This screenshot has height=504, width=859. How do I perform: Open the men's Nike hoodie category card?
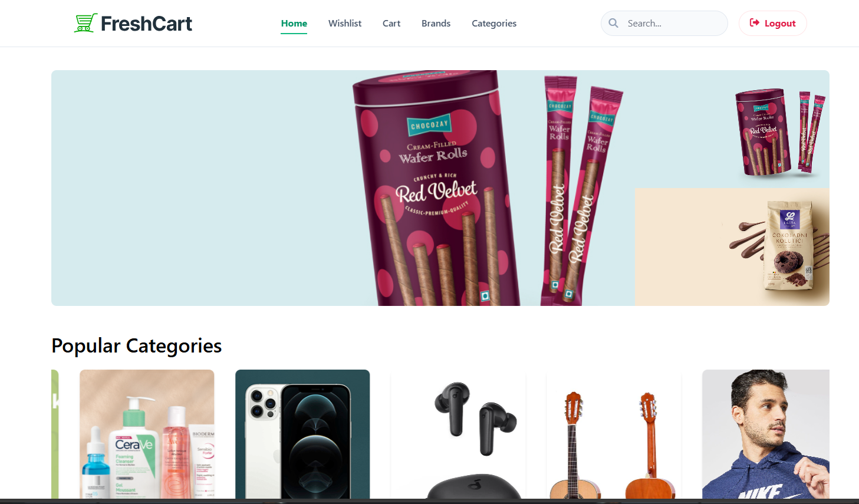point(766,434)
